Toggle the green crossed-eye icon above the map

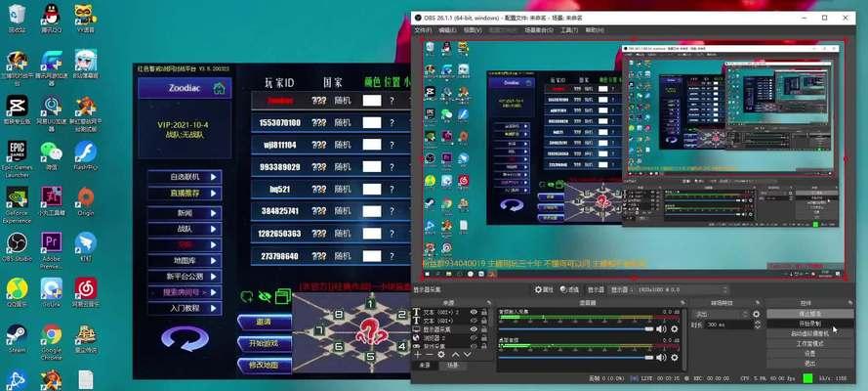[x=265, y=296]
